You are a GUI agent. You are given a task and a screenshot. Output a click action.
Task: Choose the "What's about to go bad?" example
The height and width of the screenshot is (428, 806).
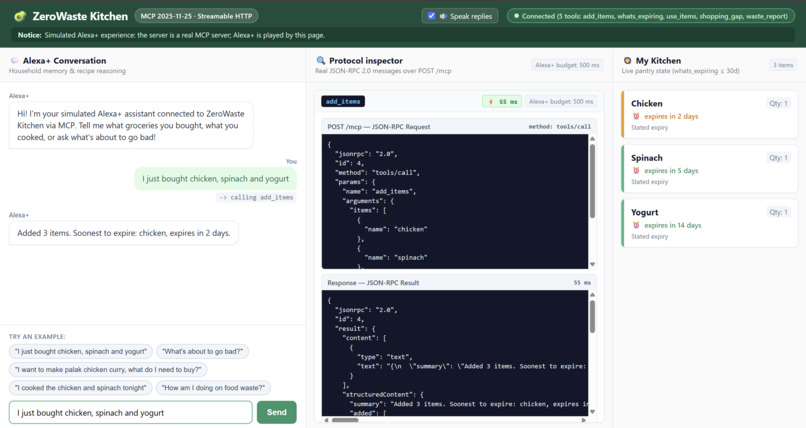[x=203, y=351]
